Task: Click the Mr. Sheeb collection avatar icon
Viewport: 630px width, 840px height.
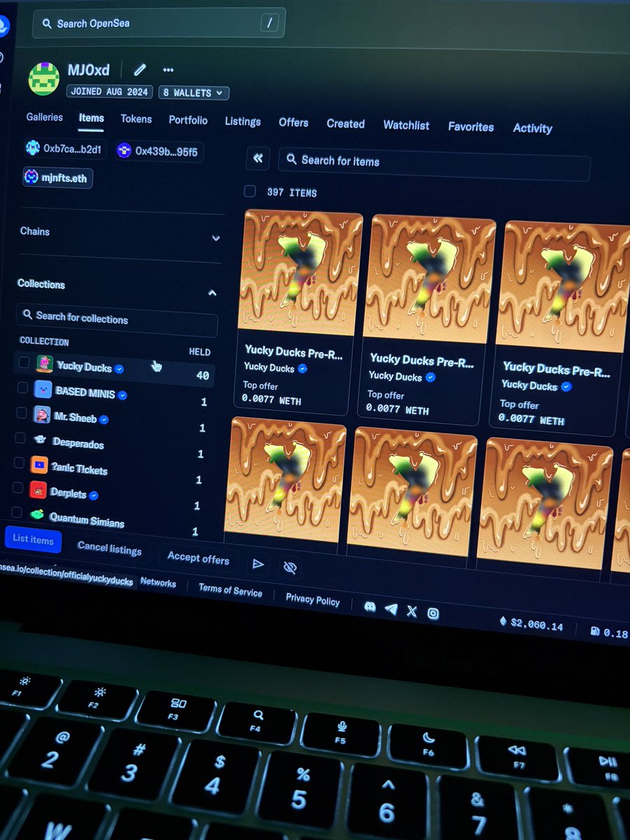Action: (41, 414)
